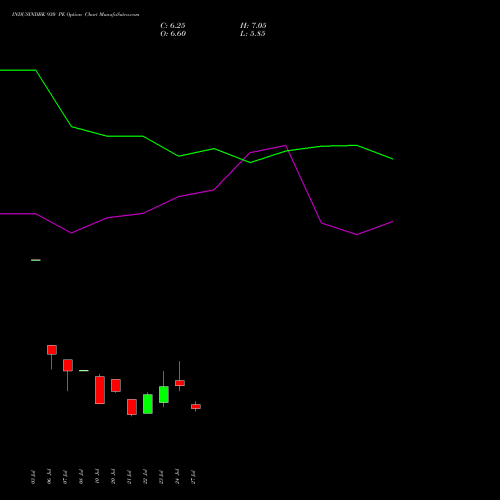Viewport: 500px width, 500px height.
Task: Click the opening price O: 6.60 label
Action: click(x=173, y=34)
